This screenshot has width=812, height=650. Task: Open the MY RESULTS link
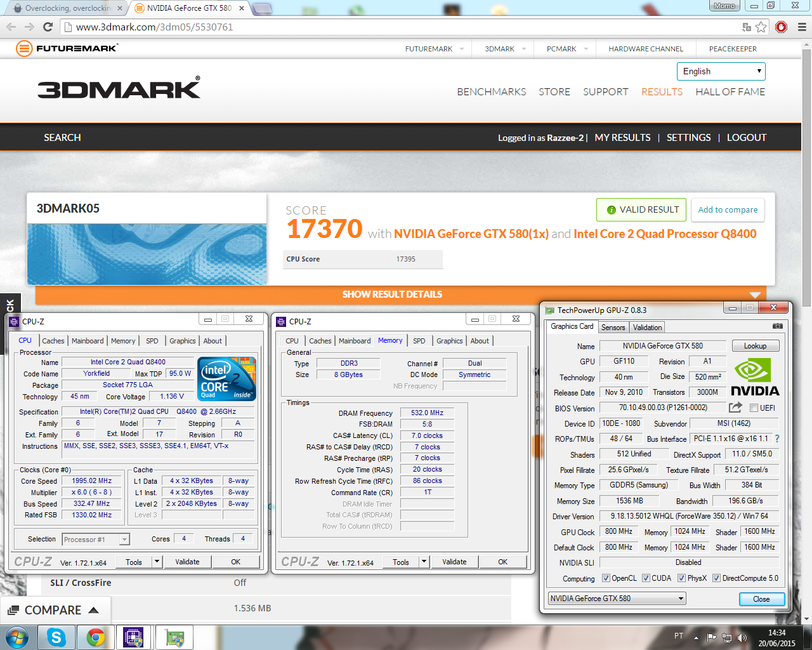pyautogui.click(x=622, y=137)
